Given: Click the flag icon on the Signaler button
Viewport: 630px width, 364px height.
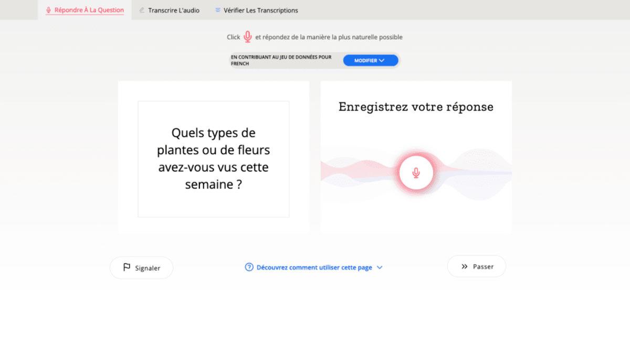Looking at the screenshot, I should (x=125, y=267).
